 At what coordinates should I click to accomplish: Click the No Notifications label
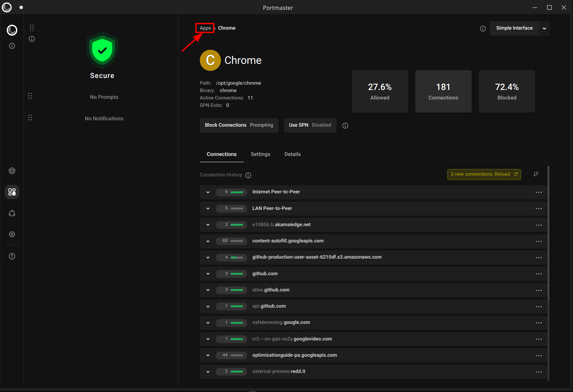104,119
